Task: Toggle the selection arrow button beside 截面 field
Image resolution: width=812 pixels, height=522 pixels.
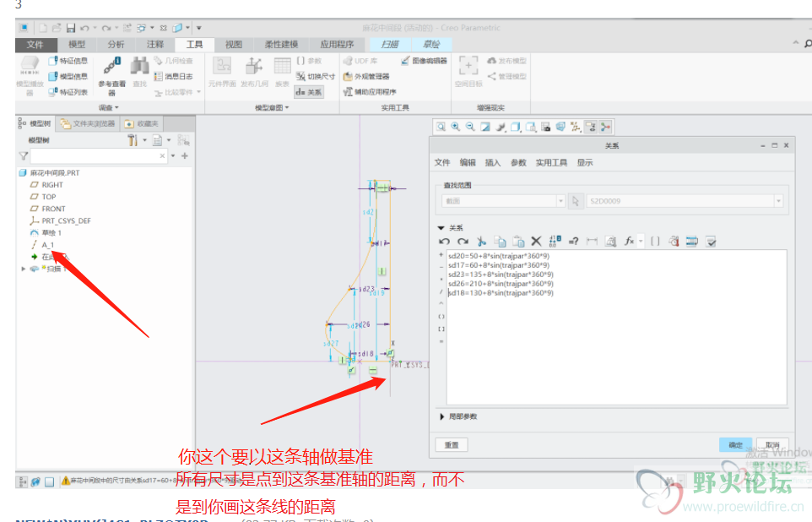Action: click(576, 201)
